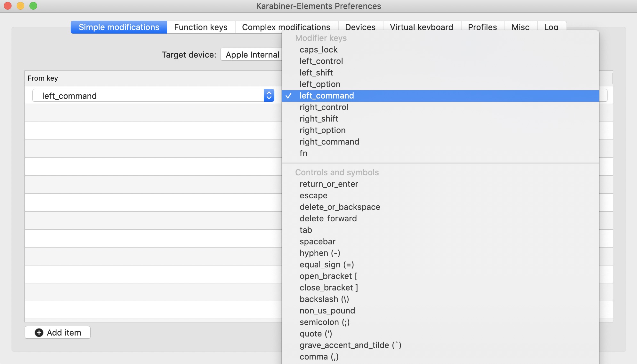Screen dimensions: 637x364
Task: Select the Virtual keyboard tab
Action: (421, 27)
